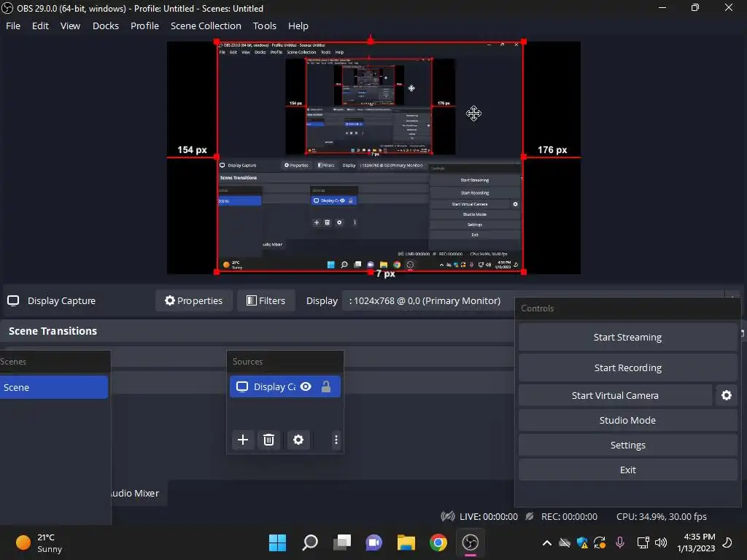Click the focus assist moon icon
747x560 pixels.
coord(727,542)
